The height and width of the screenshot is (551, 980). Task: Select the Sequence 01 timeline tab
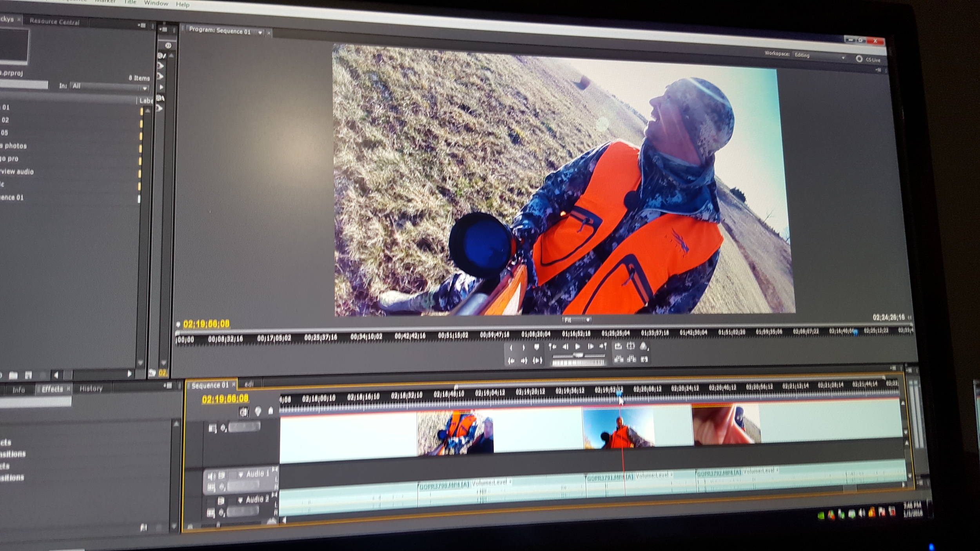point(210,385)
